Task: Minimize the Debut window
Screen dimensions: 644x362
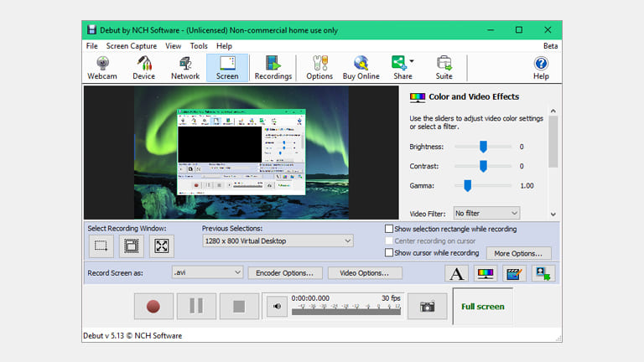Action: click(x=491, y=30)
